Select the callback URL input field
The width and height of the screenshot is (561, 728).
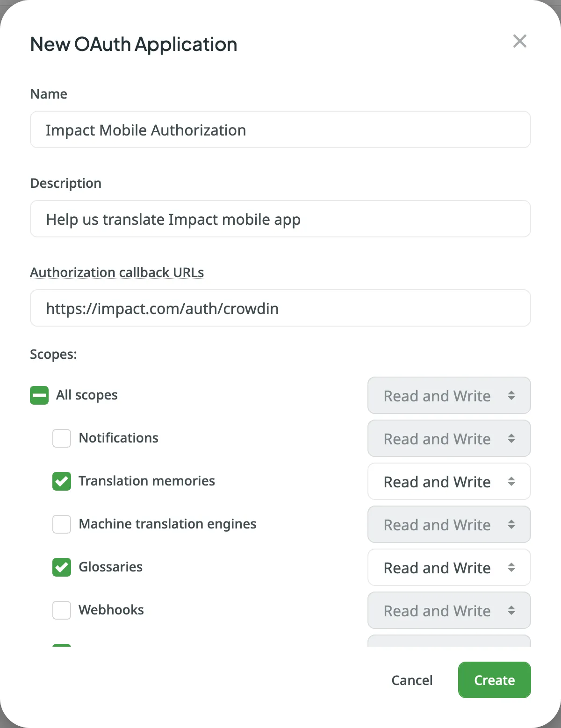pyautogui.click(x=280, y=308)
